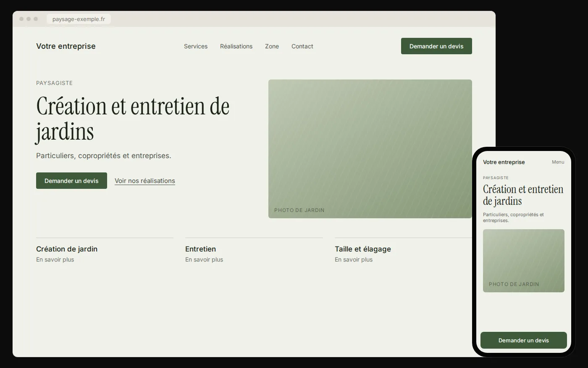Click header Demander un devis button
588x368 pixels.
(436, 46)
